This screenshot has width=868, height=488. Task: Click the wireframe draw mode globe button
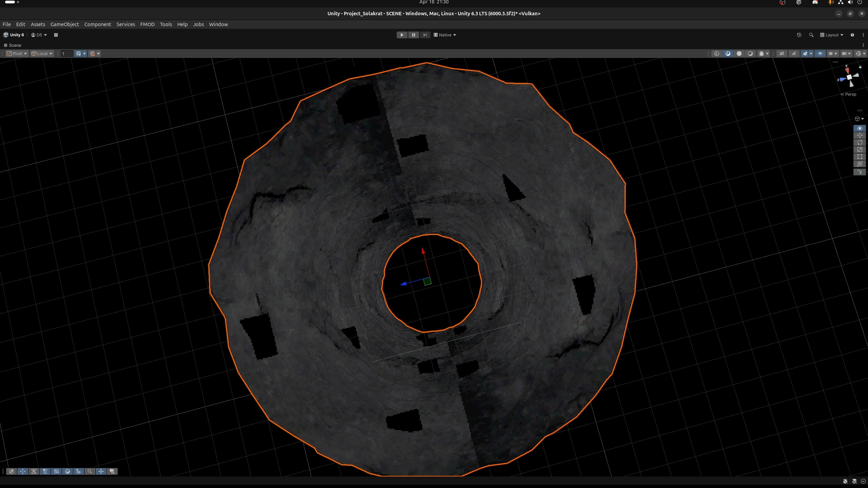tap(716, 54)
